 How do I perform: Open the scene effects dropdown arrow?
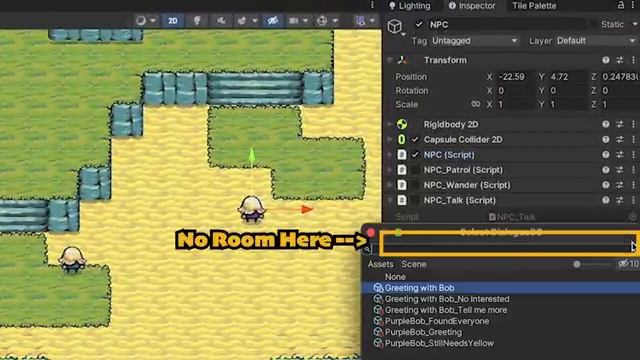click(255, 20)
